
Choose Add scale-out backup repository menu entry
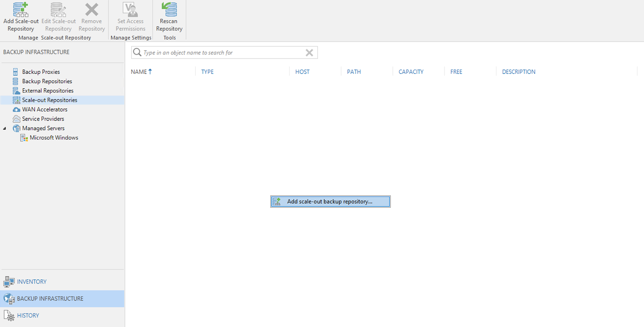pyautogui.click(x=330, y=201)
